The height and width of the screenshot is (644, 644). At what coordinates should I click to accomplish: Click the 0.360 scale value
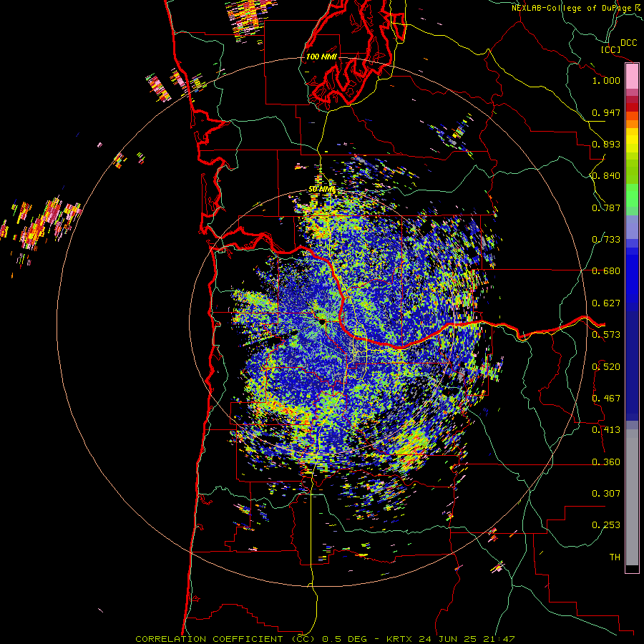coord(606,462)
